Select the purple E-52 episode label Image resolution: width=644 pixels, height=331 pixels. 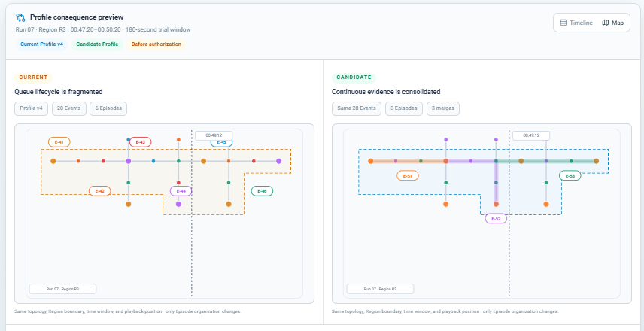click(496, 218)
